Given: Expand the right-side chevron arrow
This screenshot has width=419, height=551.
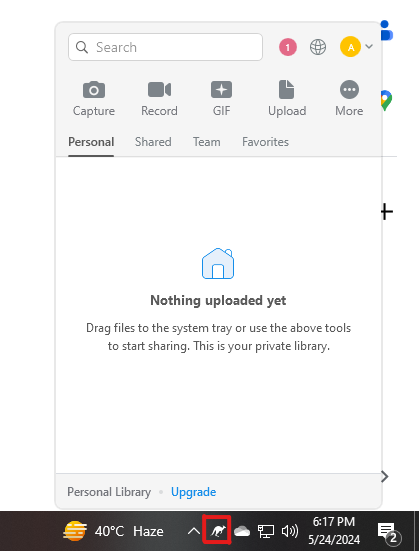Looking at the screenshot, I should tap(385, 477).
